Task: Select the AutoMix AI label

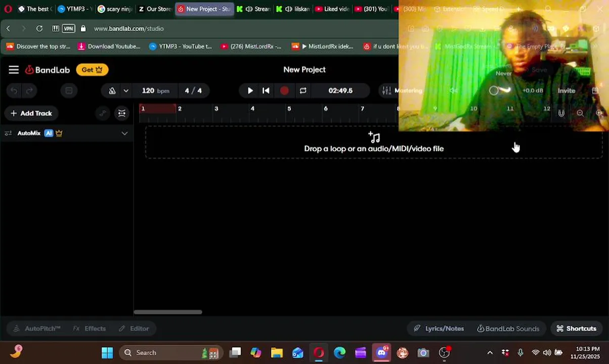Action: 49,133
